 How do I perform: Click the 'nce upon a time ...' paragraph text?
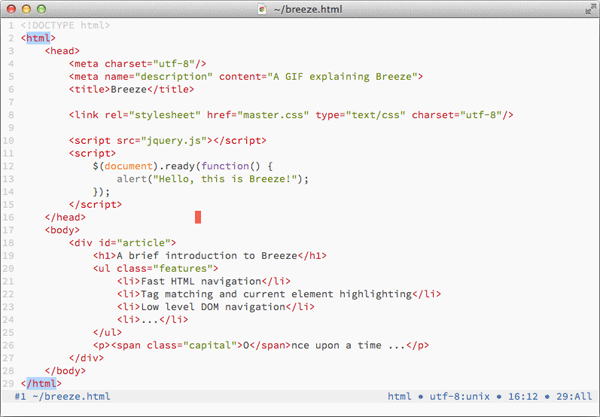[348, 345]
